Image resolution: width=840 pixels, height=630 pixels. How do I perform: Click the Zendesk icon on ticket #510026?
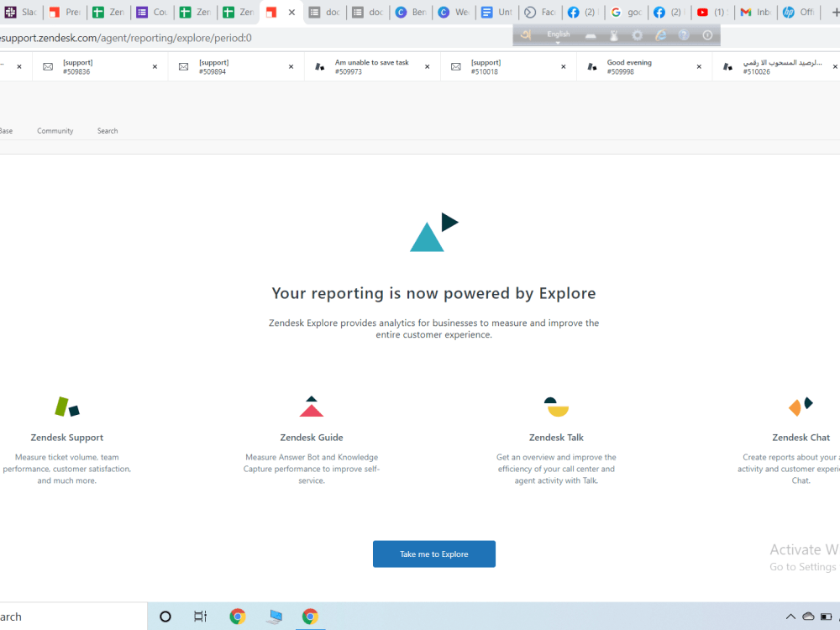pos(727,67)
